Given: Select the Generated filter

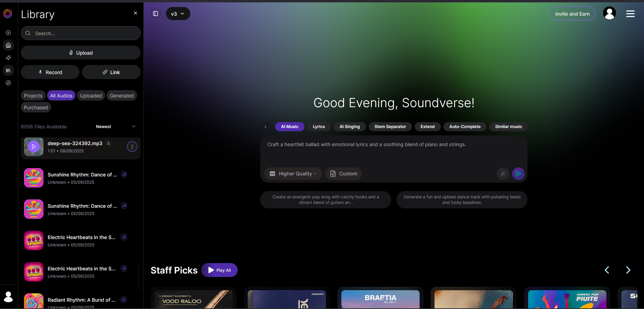Looking at the screenshot, I should point(121,96).
